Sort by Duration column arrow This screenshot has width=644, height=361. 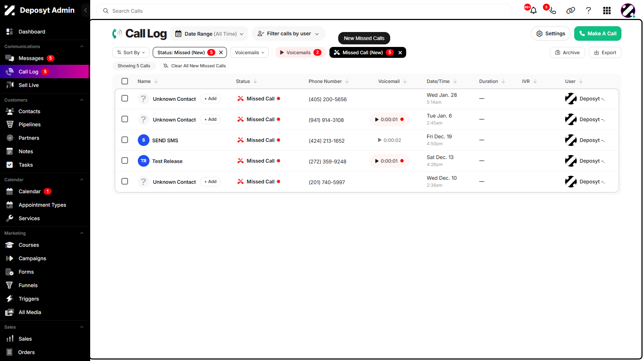[503, 82]
